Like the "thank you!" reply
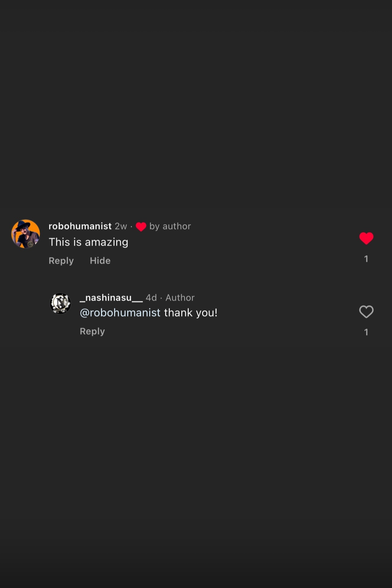This screenshot has width=392, height=588. pos(366,312)
